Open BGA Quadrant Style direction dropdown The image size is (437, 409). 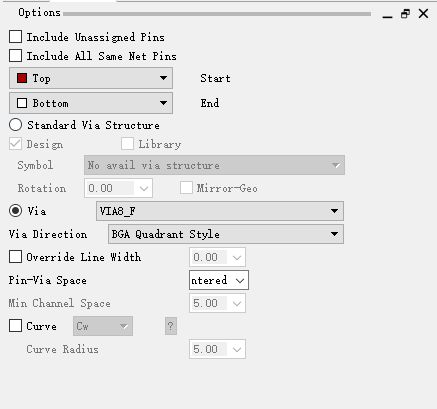(x=226, y=234)
